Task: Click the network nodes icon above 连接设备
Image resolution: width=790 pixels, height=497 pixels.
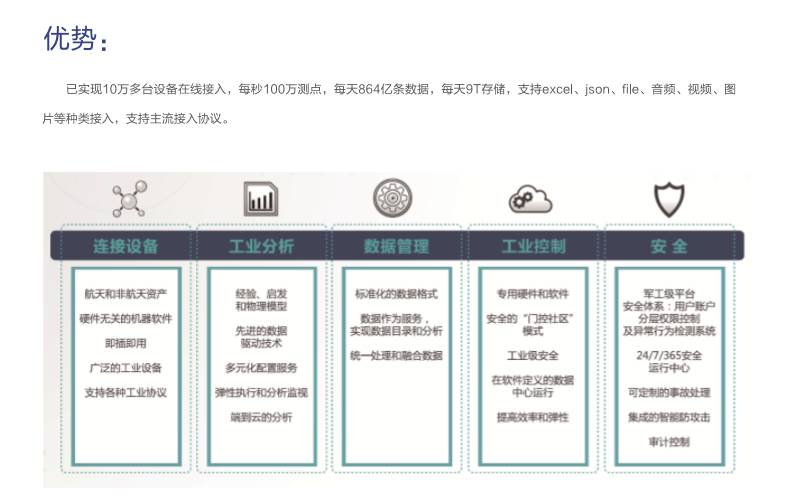Action: [x=127, y=199]
